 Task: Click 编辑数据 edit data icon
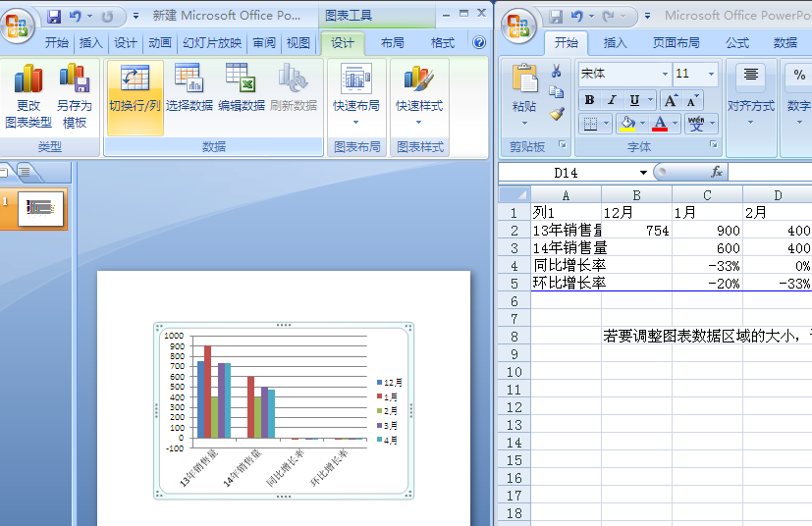point(242,87)
